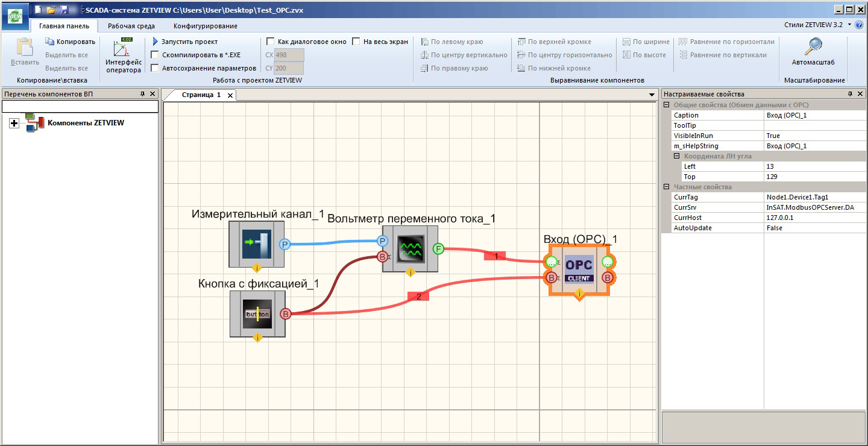Click the empty ToolTip property value cell
868x446 pixels.
[x=815, y=125]
